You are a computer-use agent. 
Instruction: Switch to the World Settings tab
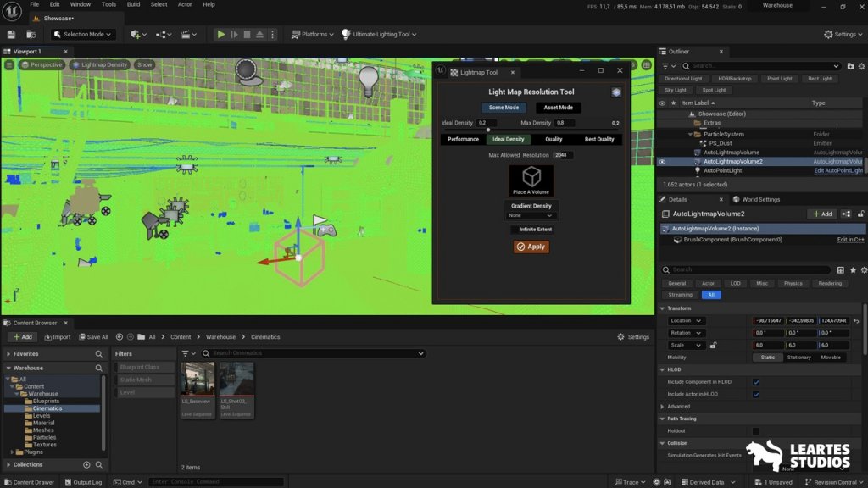[756, 200]
